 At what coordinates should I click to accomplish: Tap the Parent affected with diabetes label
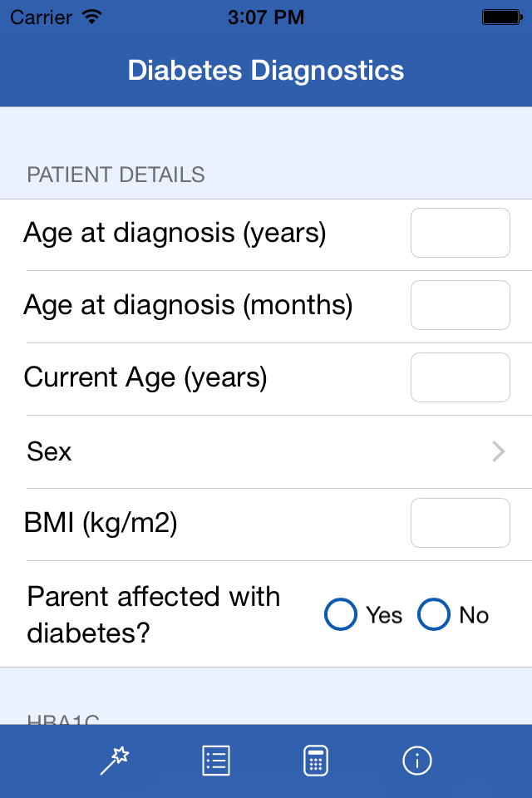coord(153,614)
